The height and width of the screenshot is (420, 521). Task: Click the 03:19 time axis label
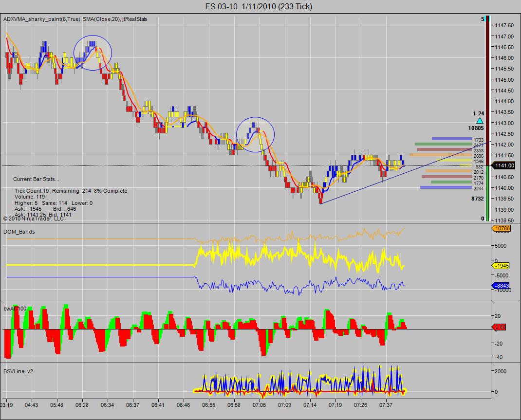pos(7,405)
